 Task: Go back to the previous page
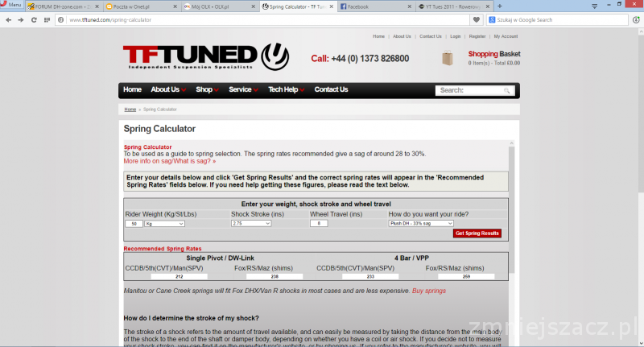(x=8, y=19)
